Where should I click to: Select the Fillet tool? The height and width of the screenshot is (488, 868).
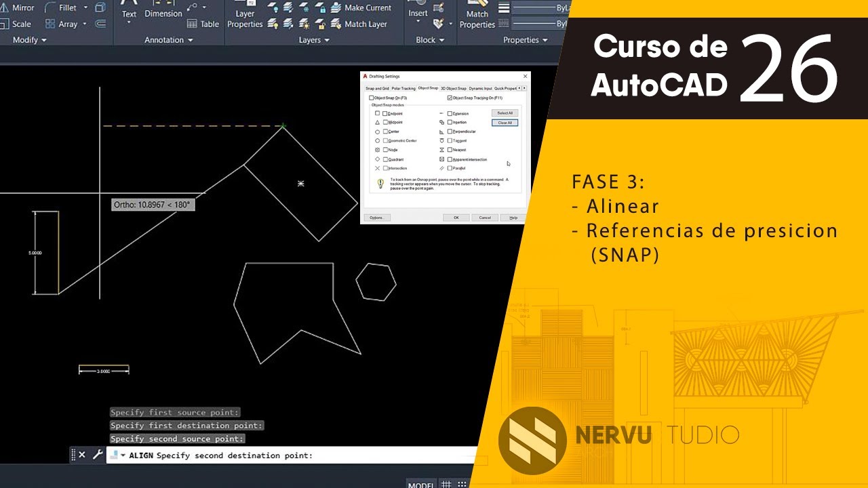[x=61, y=7]
